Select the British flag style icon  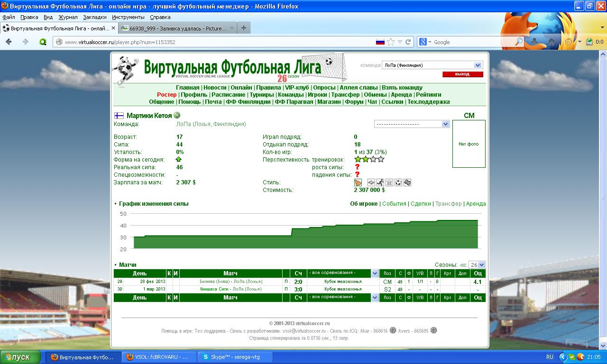(407, 182)
